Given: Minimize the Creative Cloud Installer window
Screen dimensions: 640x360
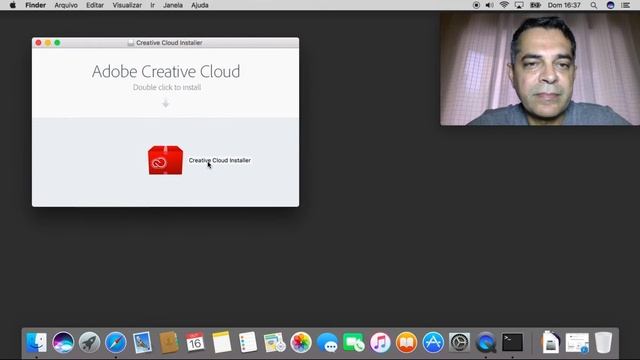Looking at the screenshot, I should [x=48, y=42].
